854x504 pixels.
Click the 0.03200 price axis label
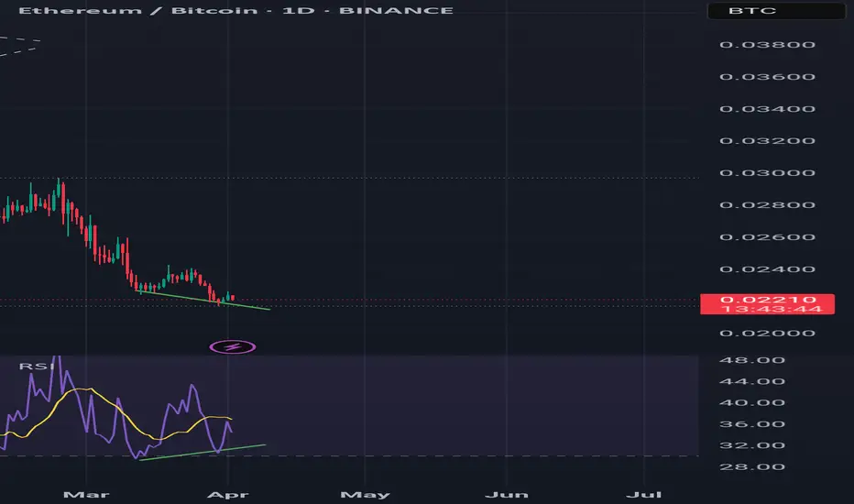[767, 140]
